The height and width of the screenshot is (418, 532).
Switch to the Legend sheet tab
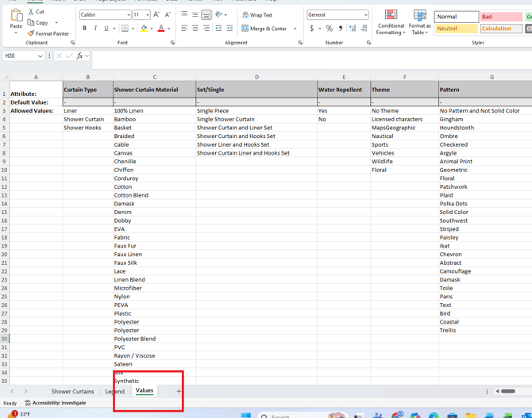tap(114, 391)
